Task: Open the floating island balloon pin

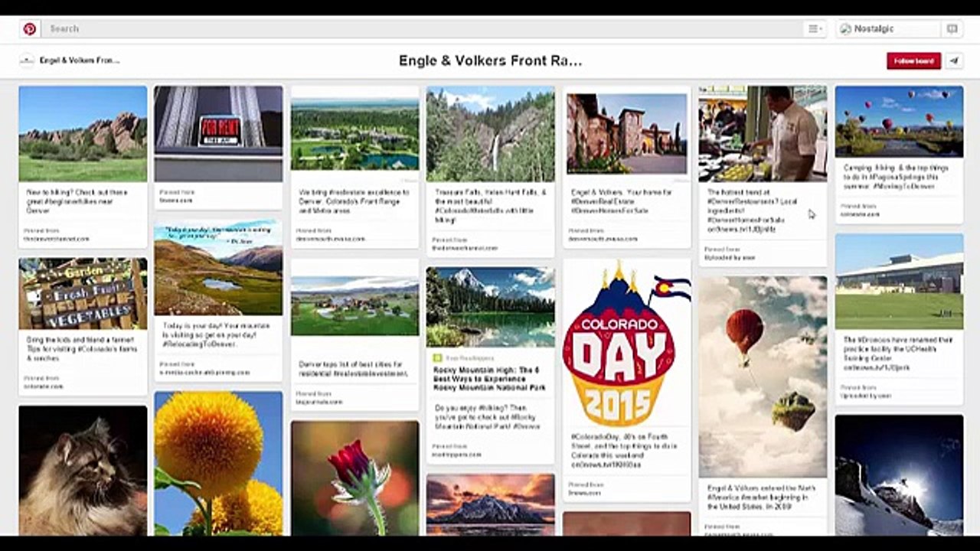Action: [763, 377]
